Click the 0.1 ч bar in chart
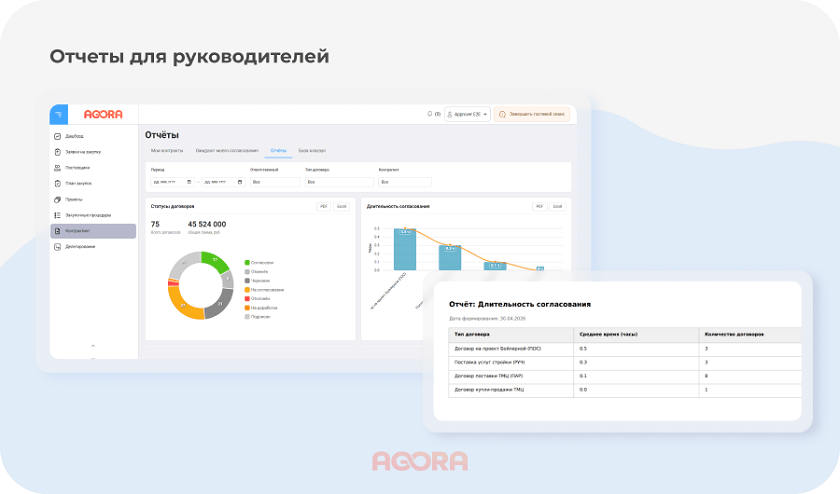This screenshot has height=494, width=840. pos(495,266)
